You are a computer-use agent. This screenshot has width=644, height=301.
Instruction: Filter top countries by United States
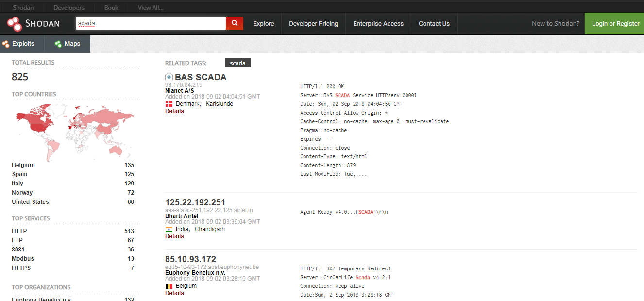[x=30, y=202]
